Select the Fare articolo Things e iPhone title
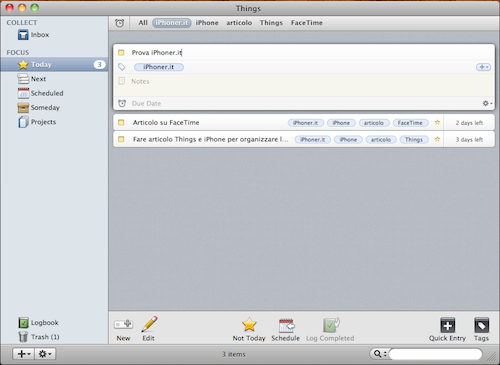 coord(211,139)
